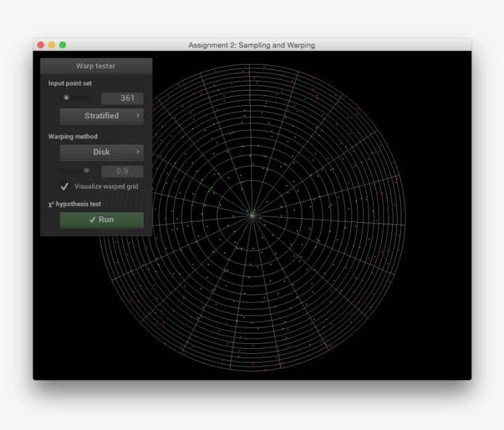Viewport: 504px width, 430px height.
Task: Toggle the warped grid visualization checkbox
Action: (63, 186)
